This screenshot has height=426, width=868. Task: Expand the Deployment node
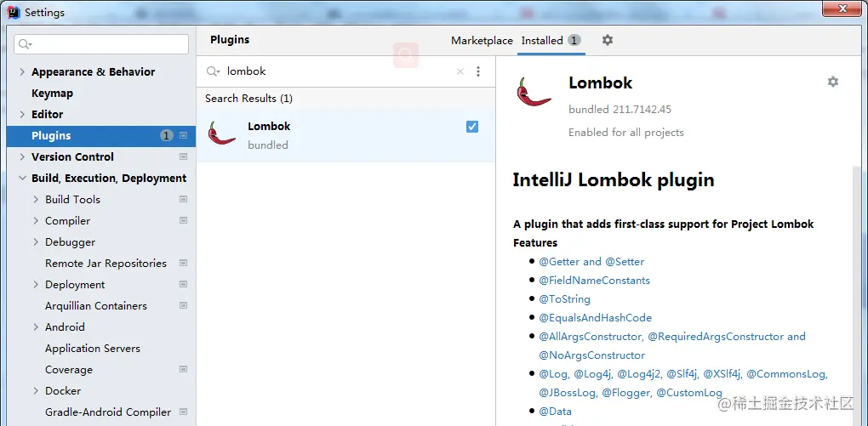point(36,284)
